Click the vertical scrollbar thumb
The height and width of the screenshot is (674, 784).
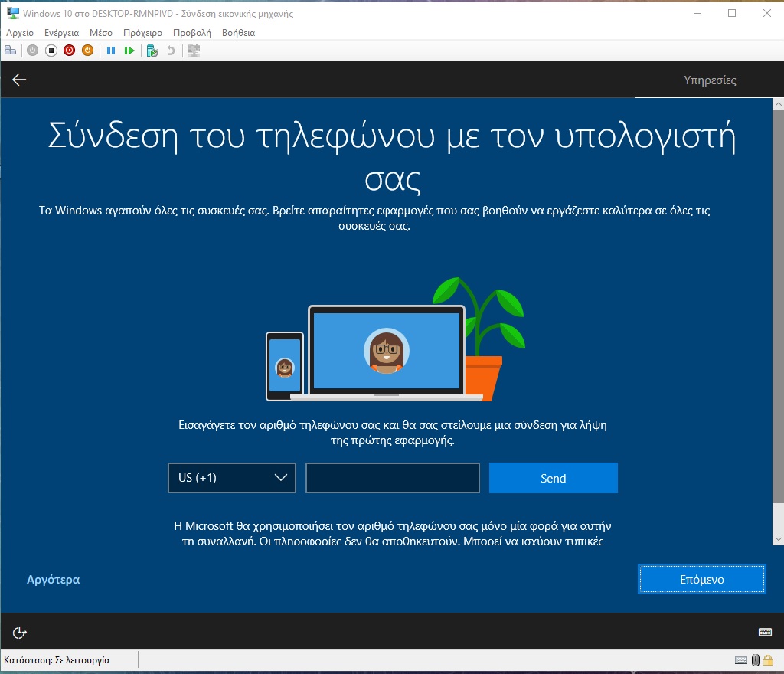[x=778, y=306]
